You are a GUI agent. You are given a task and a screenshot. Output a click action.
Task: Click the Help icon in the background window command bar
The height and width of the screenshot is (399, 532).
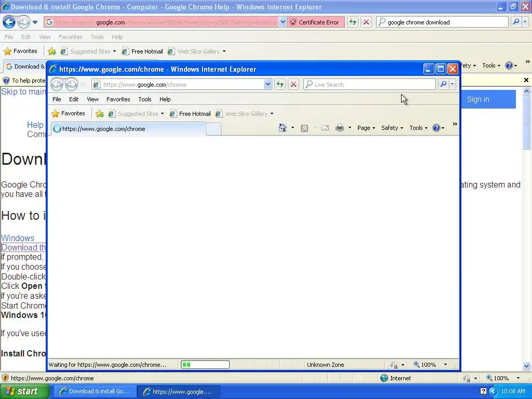click(x=509, y=65)
